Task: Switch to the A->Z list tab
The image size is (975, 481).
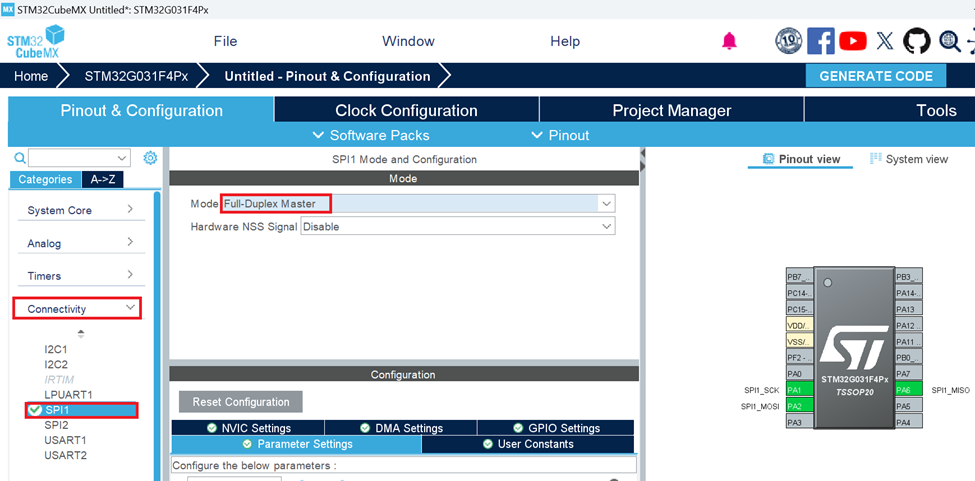Action: pyautogui.click(x=103, y=180)
